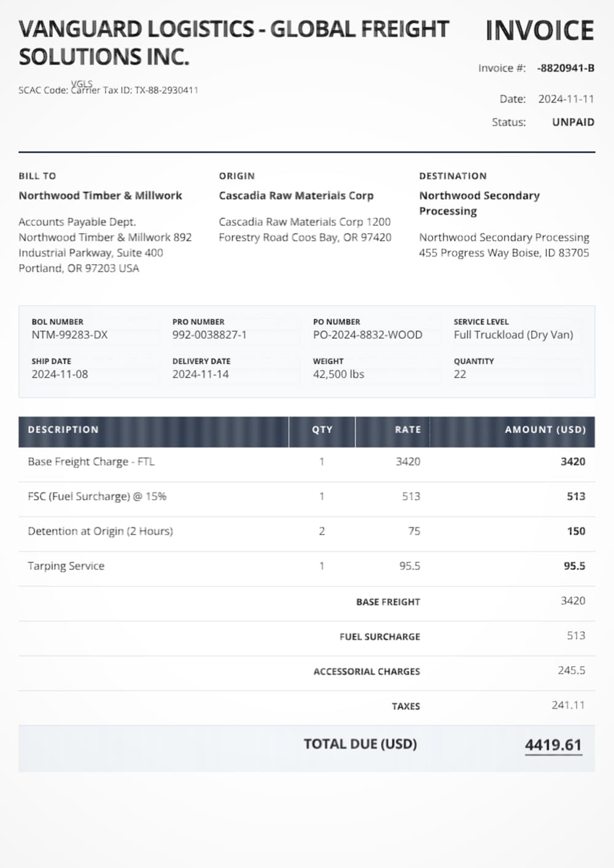Click the delivery date 2024-11-14

pyautogui.click(x=200, y=374)
